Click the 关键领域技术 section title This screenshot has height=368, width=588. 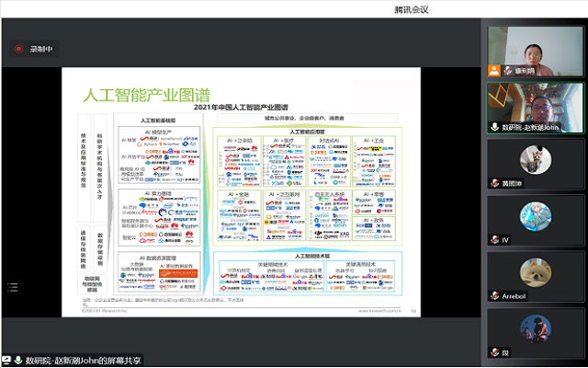(272, 264)
